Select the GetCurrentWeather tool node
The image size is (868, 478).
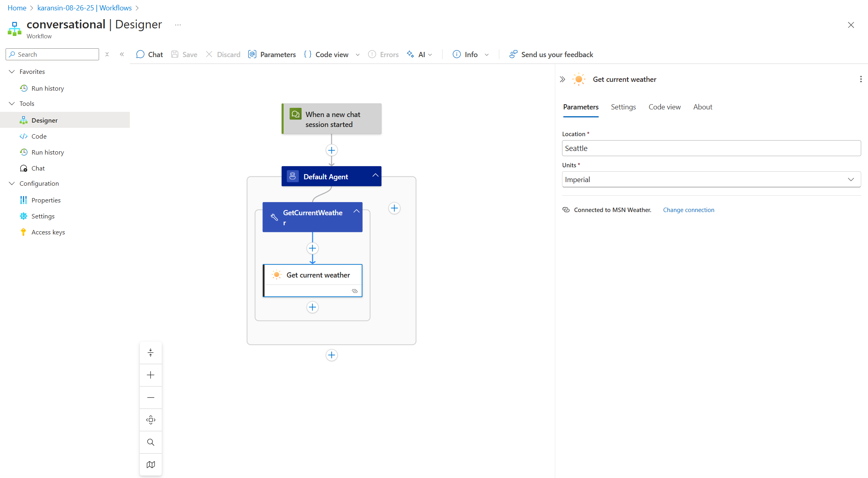[x=312, y=217]
